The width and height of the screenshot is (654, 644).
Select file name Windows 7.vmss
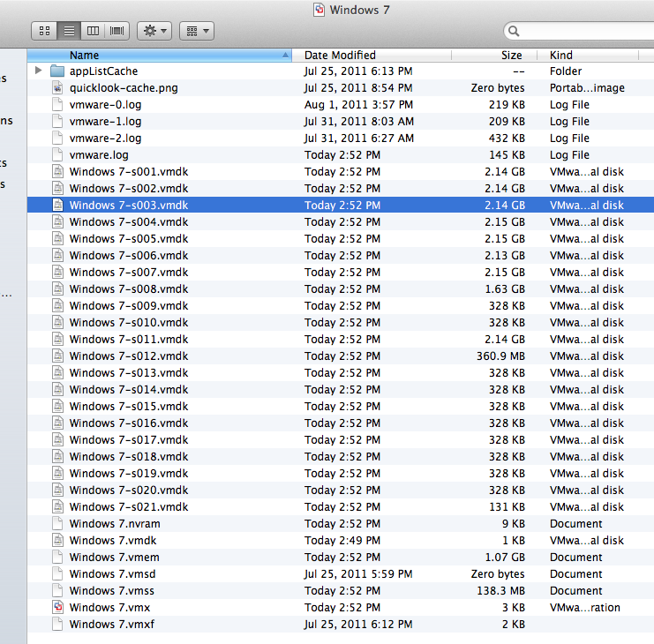[112, 591]
